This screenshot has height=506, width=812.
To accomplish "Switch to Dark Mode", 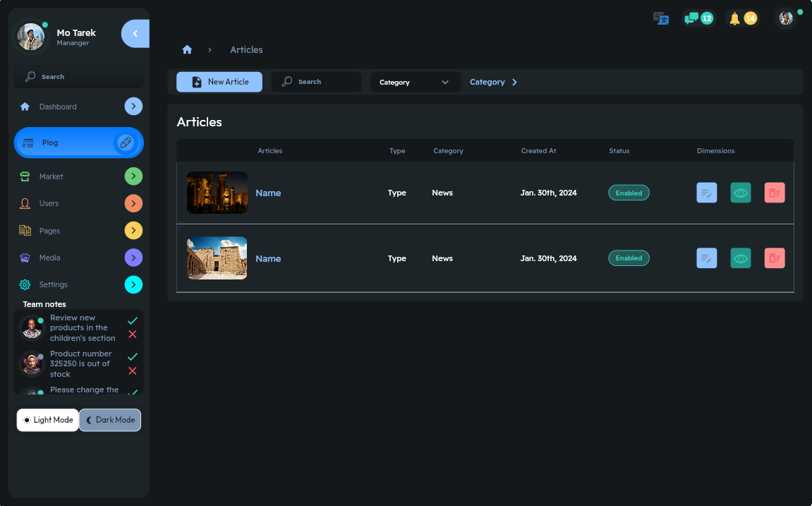I will (x=110, y=420).
